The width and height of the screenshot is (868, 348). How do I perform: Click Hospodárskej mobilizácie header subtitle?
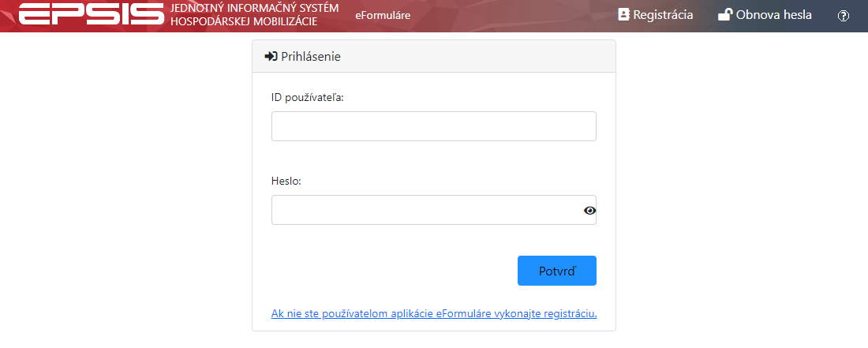click(244, 21)
